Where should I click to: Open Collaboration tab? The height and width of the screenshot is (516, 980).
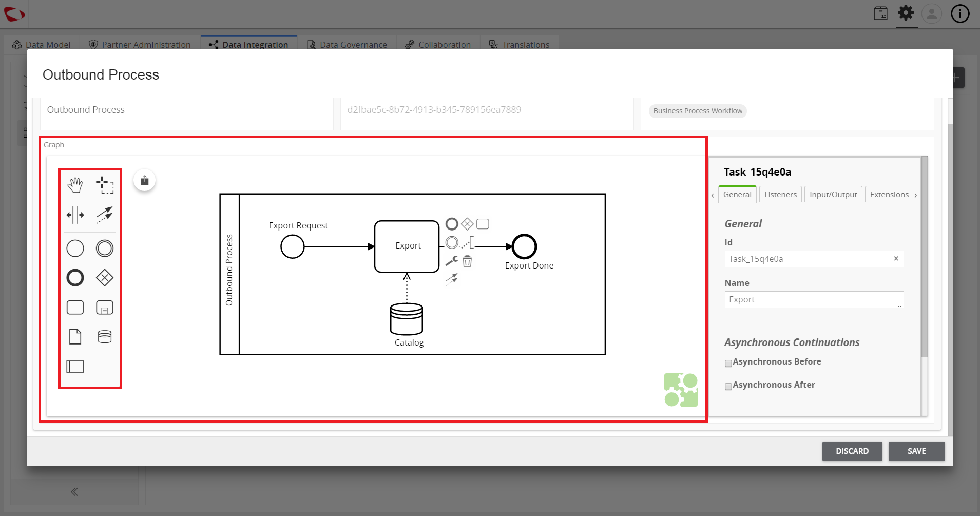438,45
